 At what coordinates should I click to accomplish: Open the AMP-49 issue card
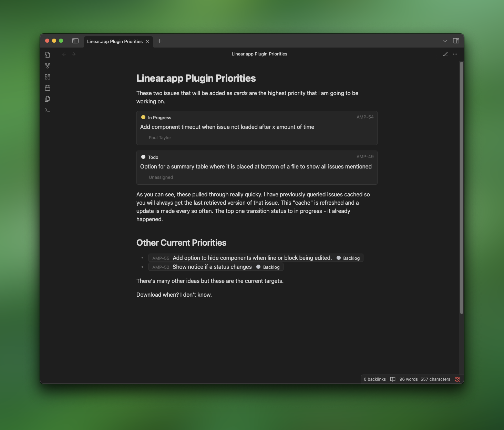point(257,167)
